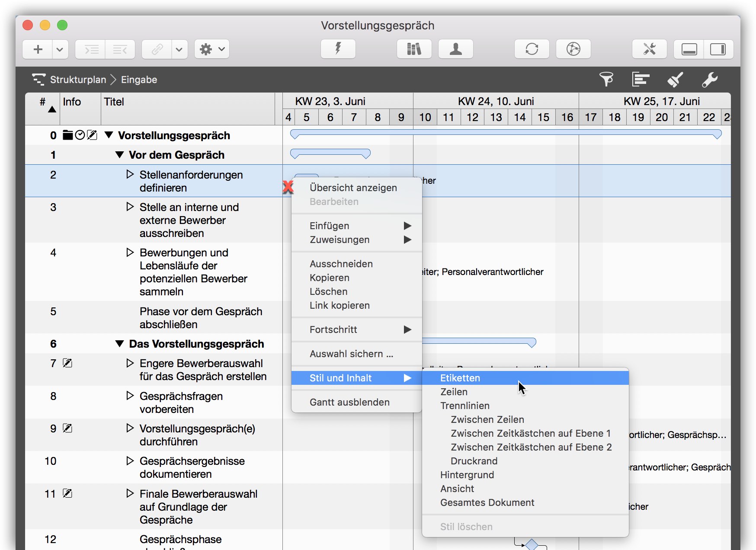Expand the Stellenanforderungen definieren row
The height and width of the screenshot is (550, 756).
pos(130,175)
